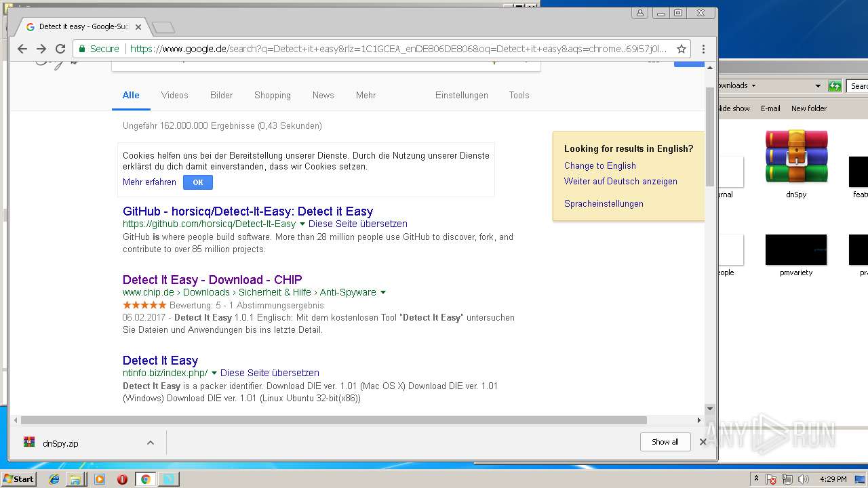Bookmark this page with the star icon

(682, 49)
